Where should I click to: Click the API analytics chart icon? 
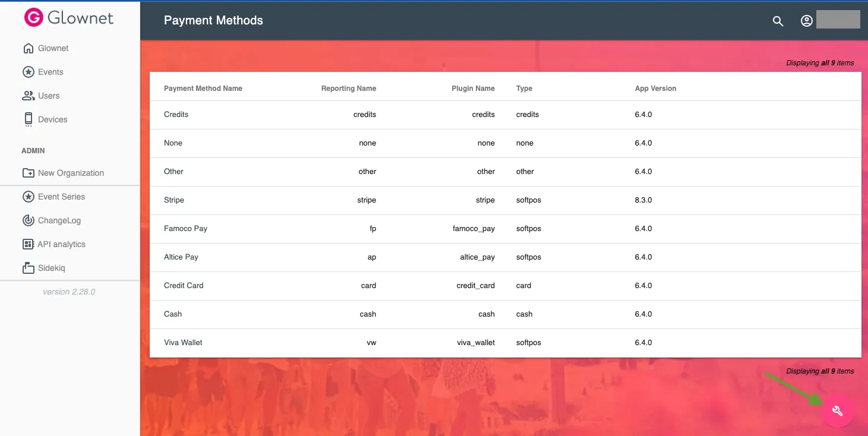(x=28, y=244)
